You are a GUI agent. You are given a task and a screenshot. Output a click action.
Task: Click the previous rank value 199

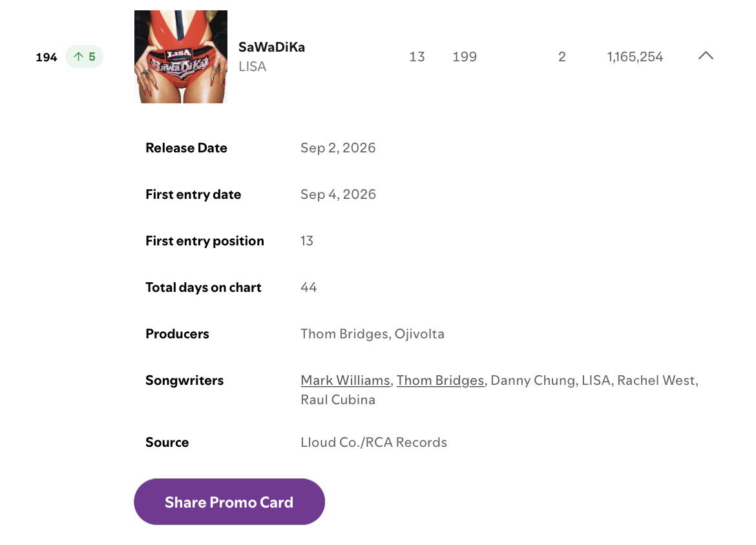[465, 57]
